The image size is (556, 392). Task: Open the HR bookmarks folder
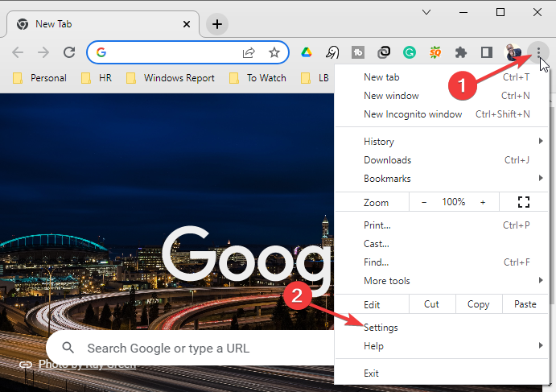point(96,78)
